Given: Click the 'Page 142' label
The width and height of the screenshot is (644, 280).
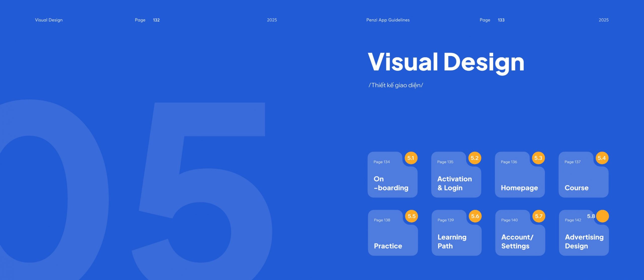Looking at the screenshot, I should click(x=573, y=220).
